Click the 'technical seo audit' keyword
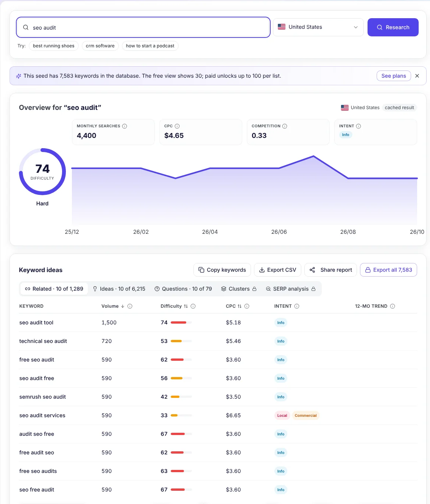The height and width of the screenshot is (504, 430). pyautogui.click(x=43, y=341)
